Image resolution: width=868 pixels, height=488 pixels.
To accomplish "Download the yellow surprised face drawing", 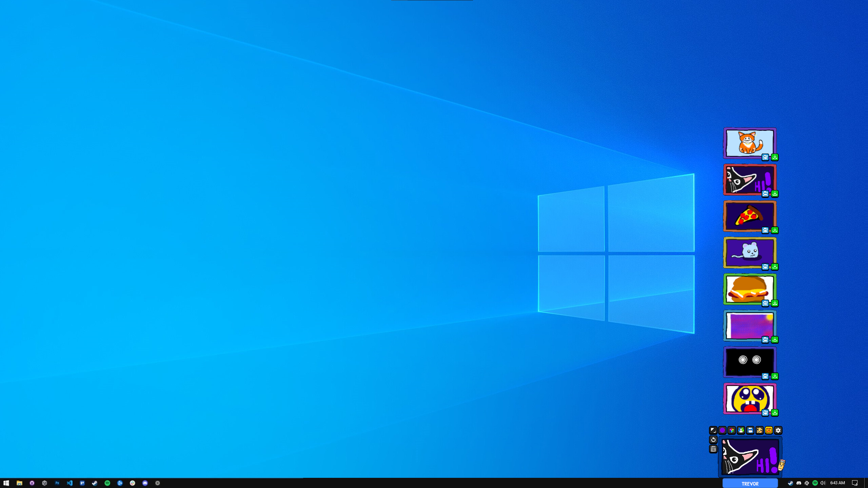I will point(775,412).
